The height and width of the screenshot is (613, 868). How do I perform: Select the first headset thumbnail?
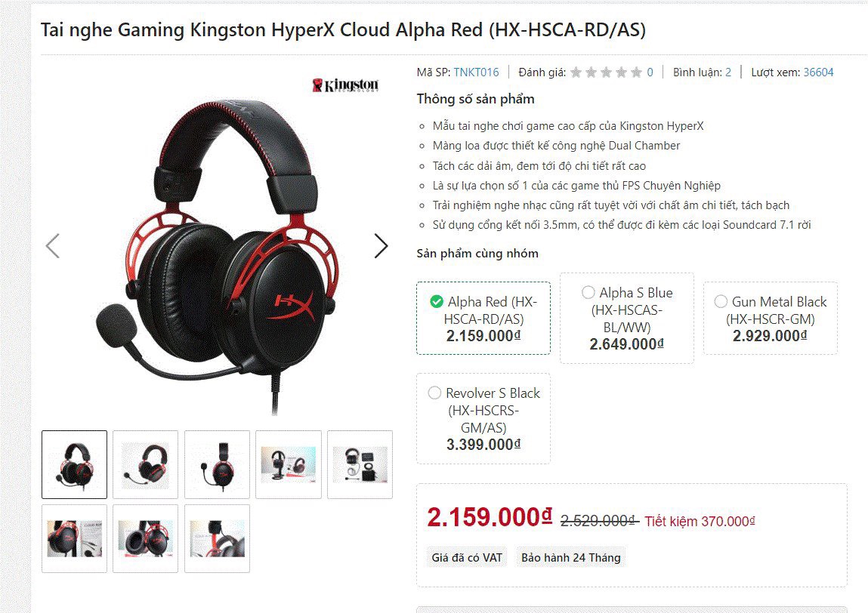click(74, 465)
